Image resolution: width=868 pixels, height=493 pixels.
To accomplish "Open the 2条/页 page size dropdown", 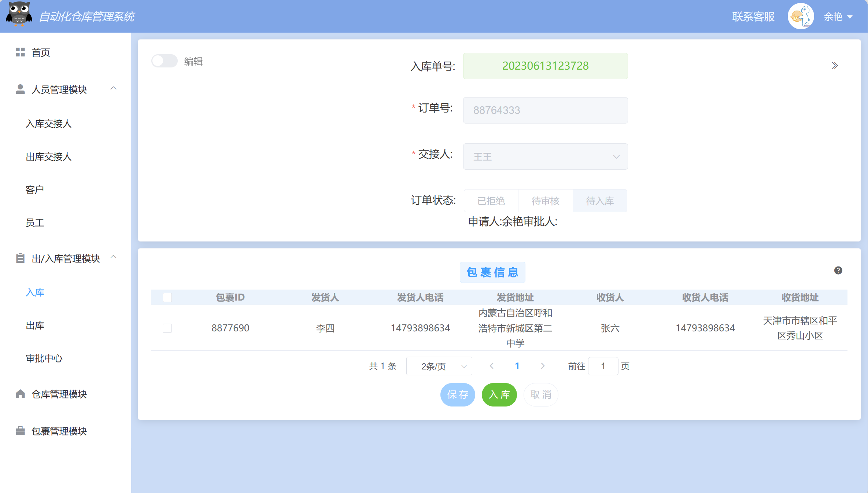I will (439, 366).
